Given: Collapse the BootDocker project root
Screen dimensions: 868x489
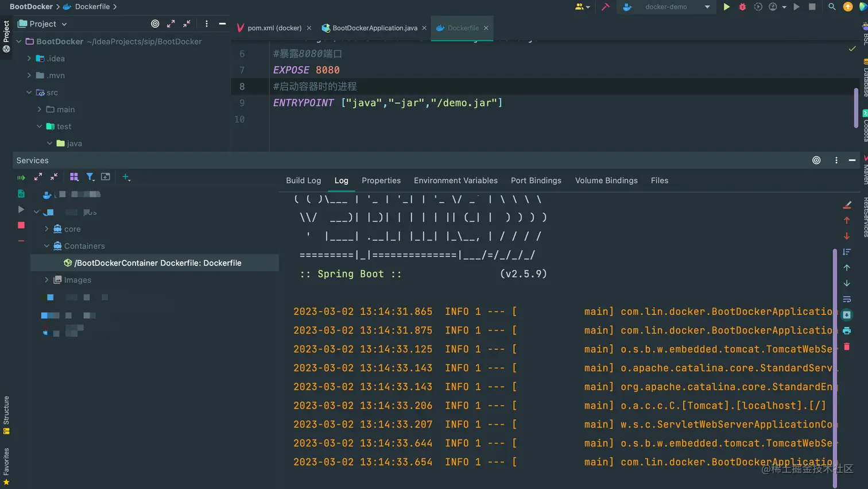Looking at the screenshot, I should 19,41.
